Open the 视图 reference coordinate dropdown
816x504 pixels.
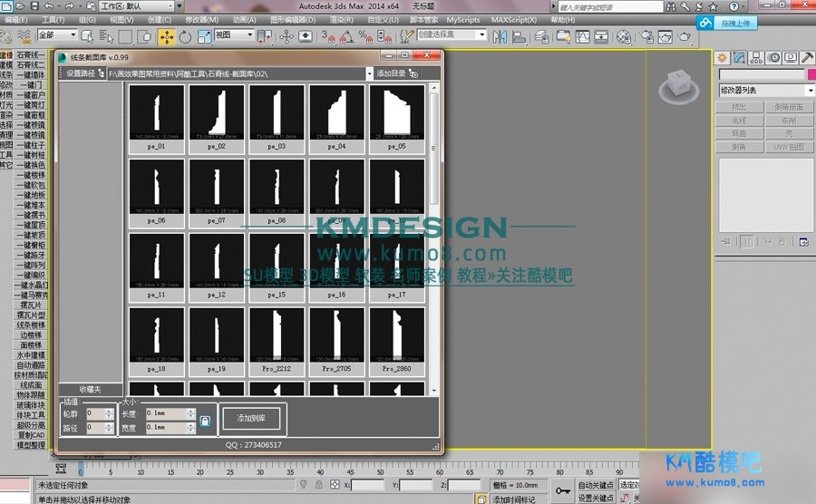(234, 36)
